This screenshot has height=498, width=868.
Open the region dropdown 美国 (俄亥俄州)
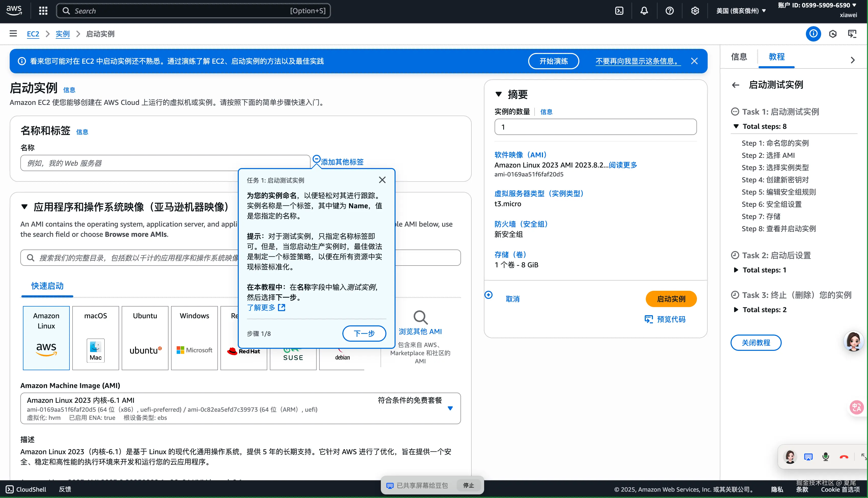pyautogui.click(x=740, y=11)
